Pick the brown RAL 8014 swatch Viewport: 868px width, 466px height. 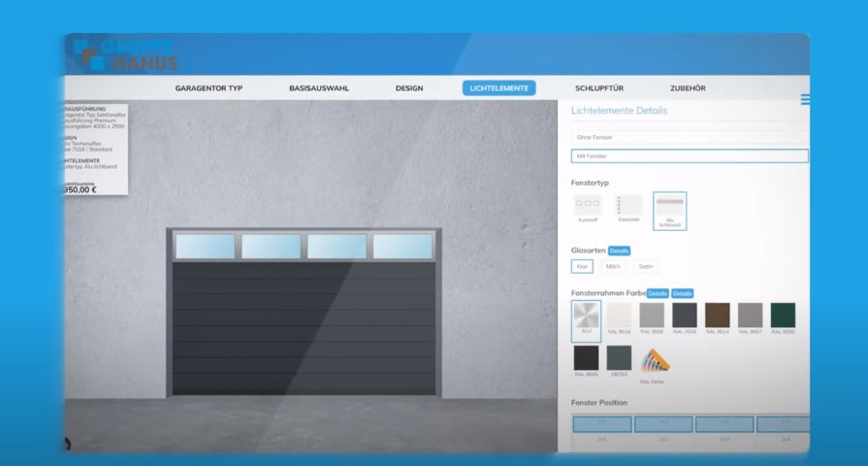pos(718,316)
